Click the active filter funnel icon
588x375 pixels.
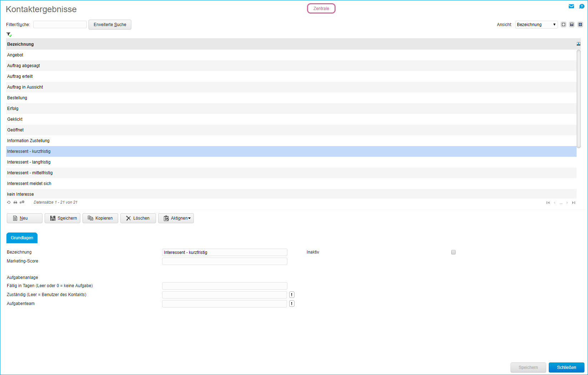[x=9, y=34]
